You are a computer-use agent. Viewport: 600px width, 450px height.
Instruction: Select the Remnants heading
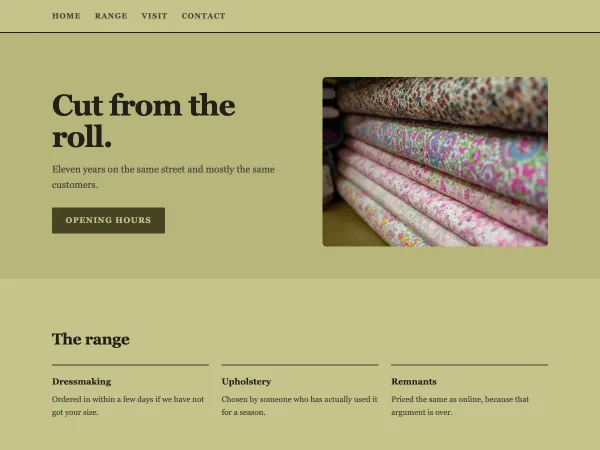[x=414, y=382]
